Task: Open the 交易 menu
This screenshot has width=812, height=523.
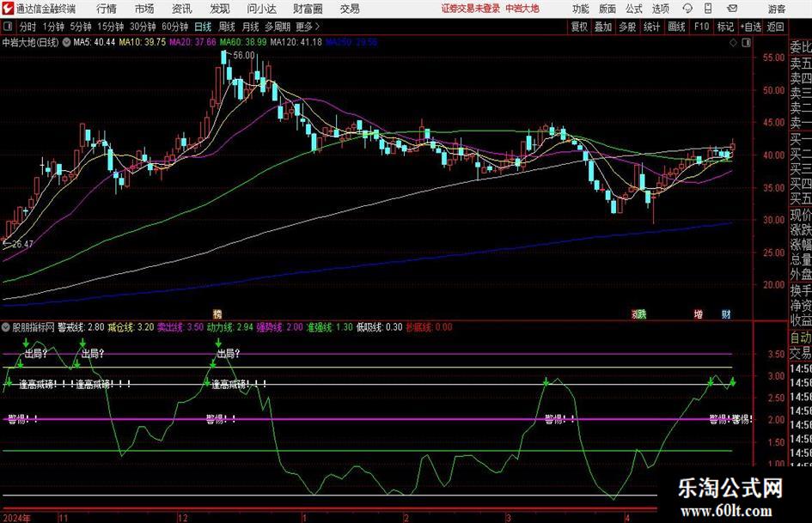Action: click(x=350, y=9)
